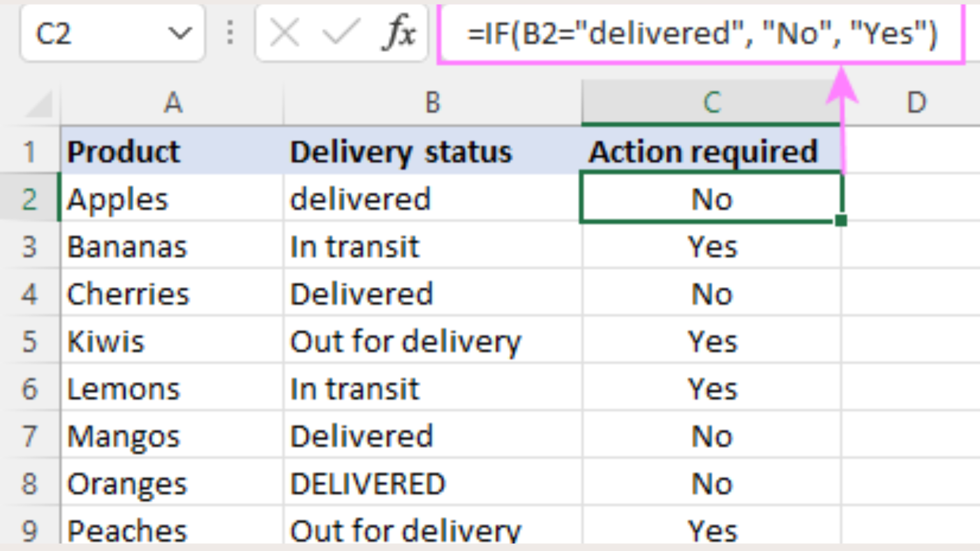Select column B header
980x551 pixels.
433,103
